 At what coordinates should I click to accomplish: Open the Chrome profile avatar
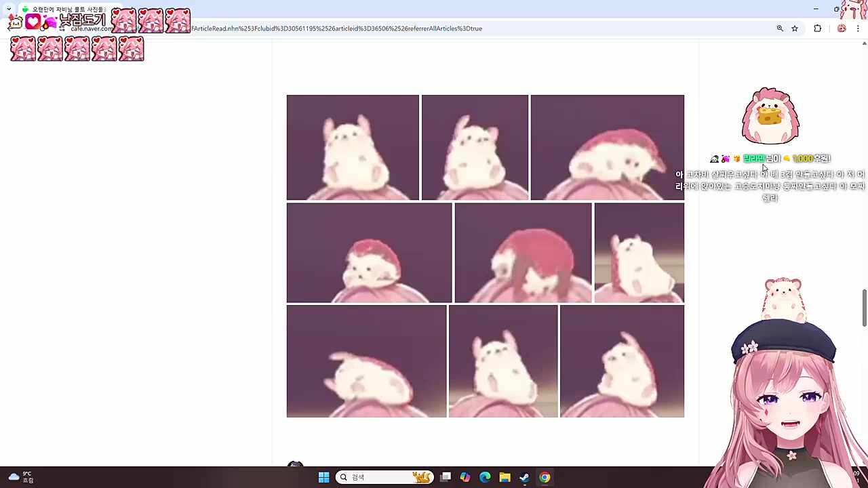(842, 28)
